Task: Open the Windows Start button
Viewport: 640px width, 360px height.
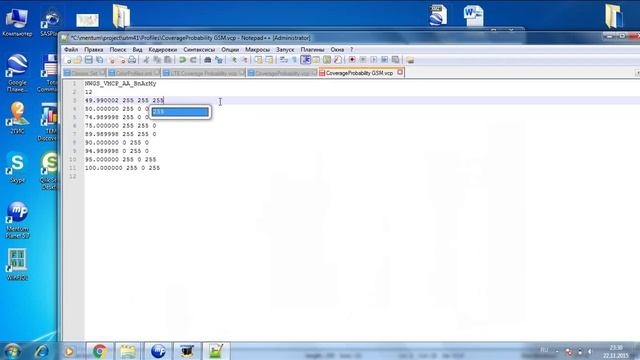Action: coord(12,351)
